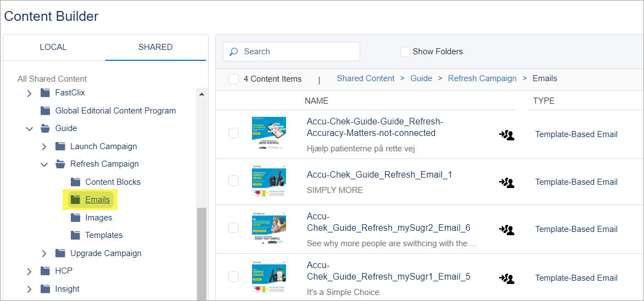
Task: Click the Emails folder icon
Action: 75,200
